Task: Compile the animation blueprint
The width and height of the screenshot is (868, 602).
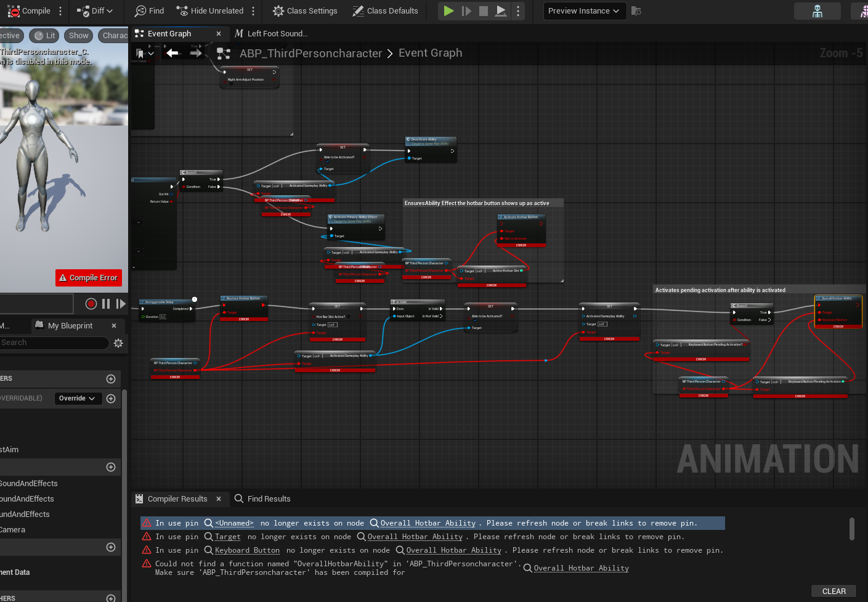Action: pos(29,11)
